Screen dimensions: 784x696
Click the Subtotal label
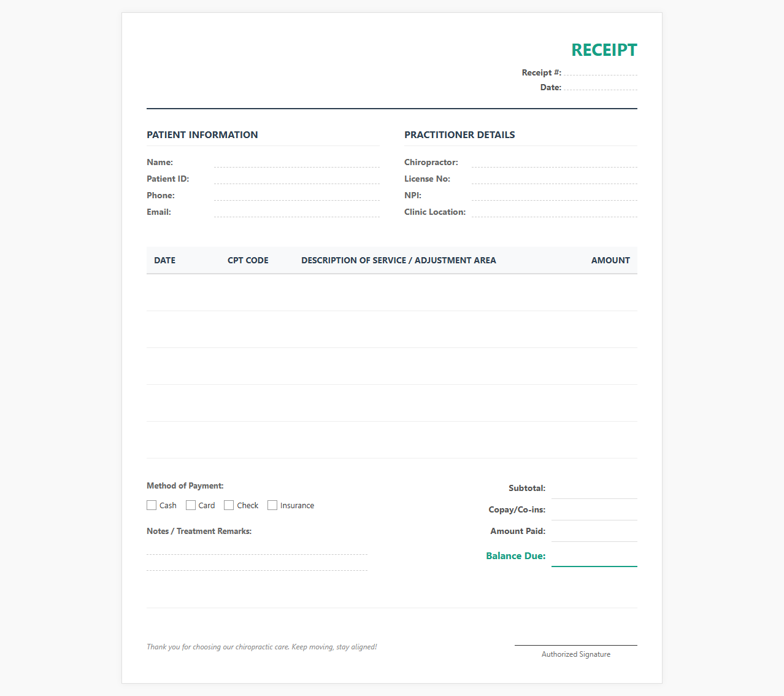coord(527,489)
